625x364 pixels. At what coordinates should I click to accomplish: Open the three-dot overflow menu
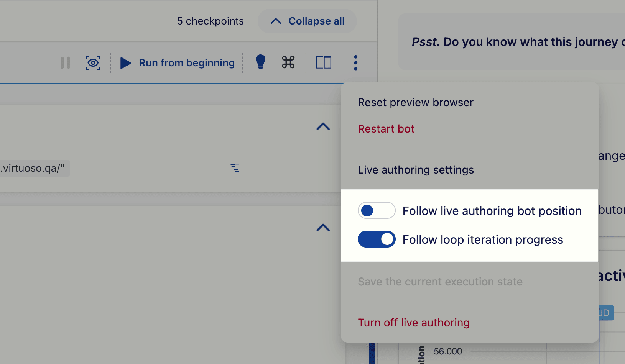[355, 62]
